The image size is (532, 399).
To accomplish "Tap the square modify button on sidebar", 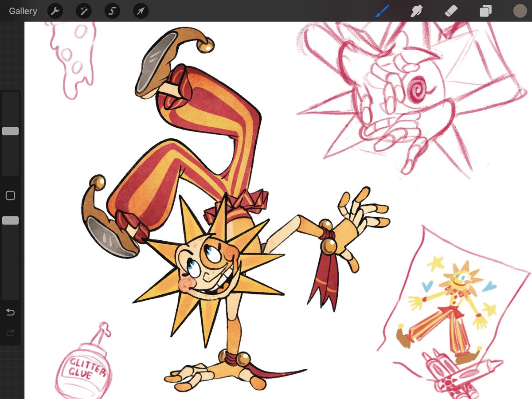I will click(x=10, y=196).
